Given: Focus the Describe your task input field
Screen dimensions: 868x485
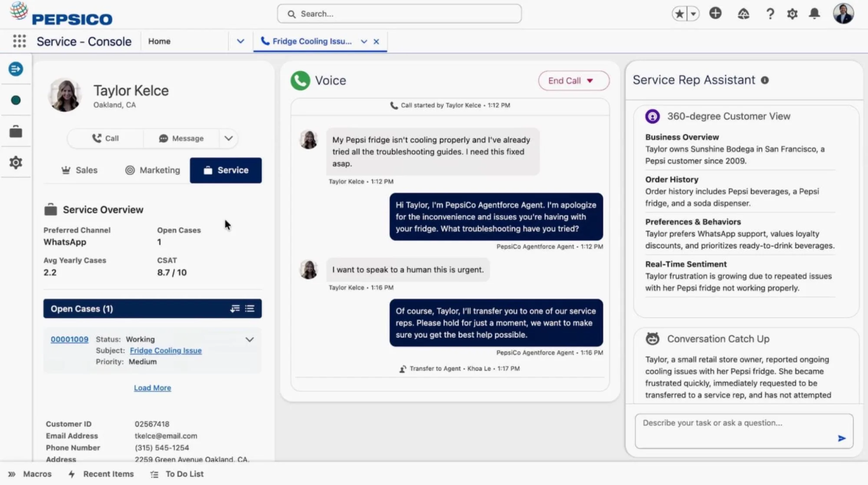Looking at the screenshot, I should (x=744, y=431).
